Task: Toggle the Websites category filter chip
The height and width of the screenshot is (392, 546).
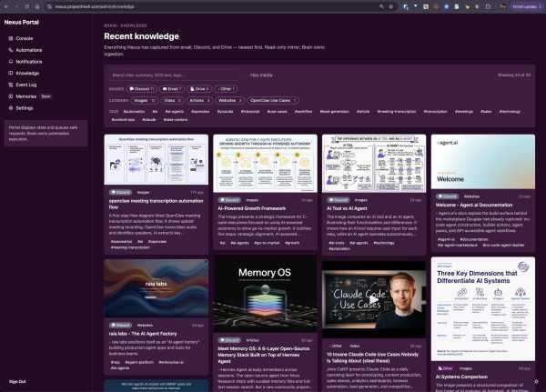Action: click(x=229, y=100)
